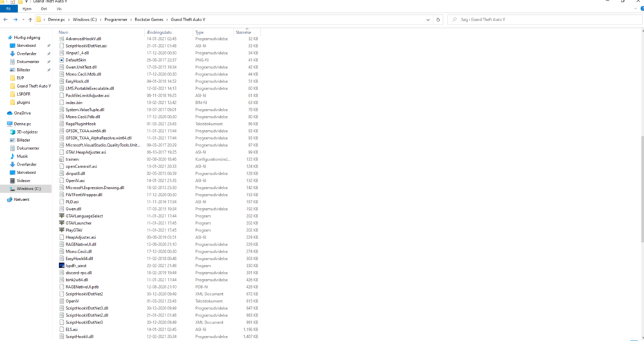Screen dimensions: 644x341
Task: Open the Vis ribbon tab
Action: point(59,8)
